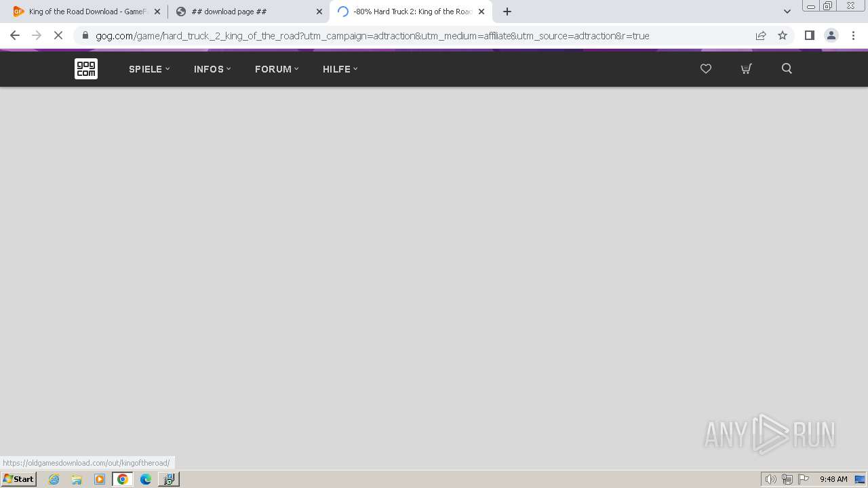Open the network tray icon
Screen dimensions: 868x488
point(787,479)
